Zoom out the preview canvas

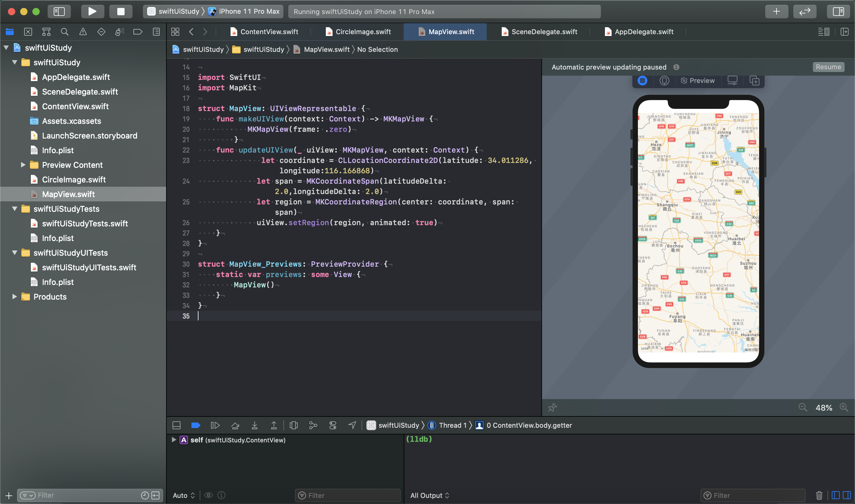(803, 407)
